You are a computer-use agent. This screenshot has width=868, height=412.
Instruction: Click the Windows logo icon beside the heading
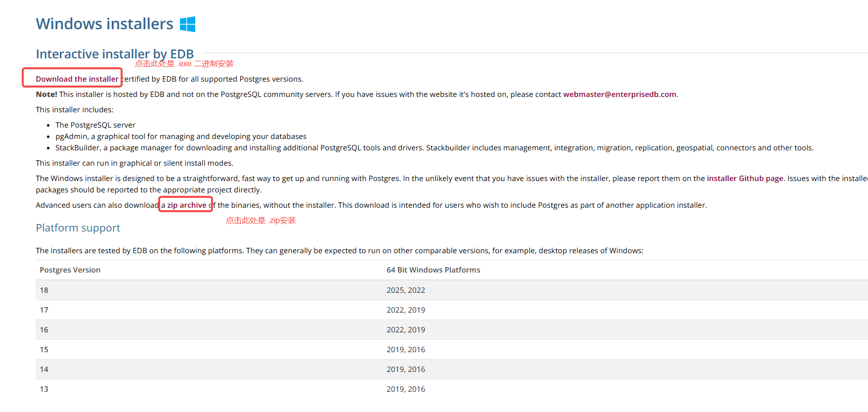[x=187, y=24]
